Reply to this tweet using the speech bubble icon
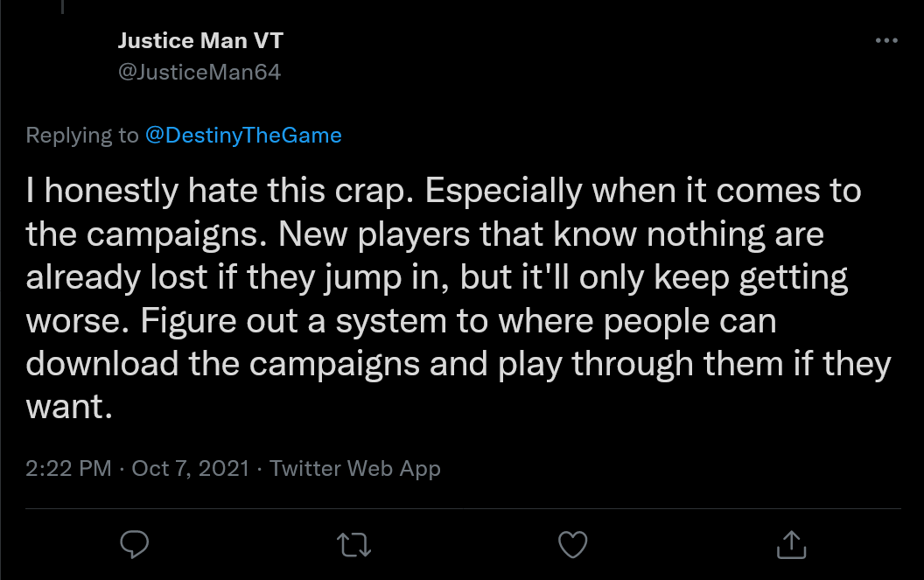This screenshot has height=580, width=924. pos(135,544)
